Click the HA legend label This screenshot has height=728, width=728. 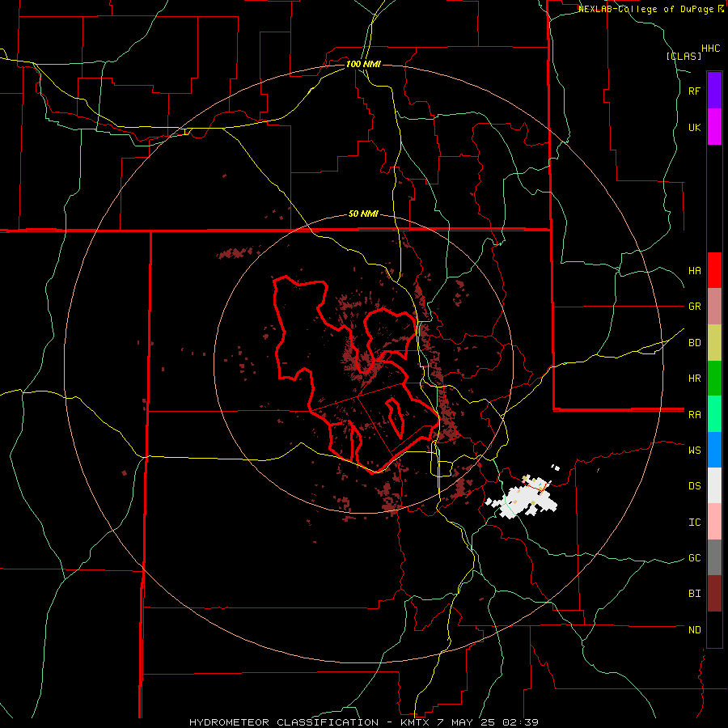[694, 271]
